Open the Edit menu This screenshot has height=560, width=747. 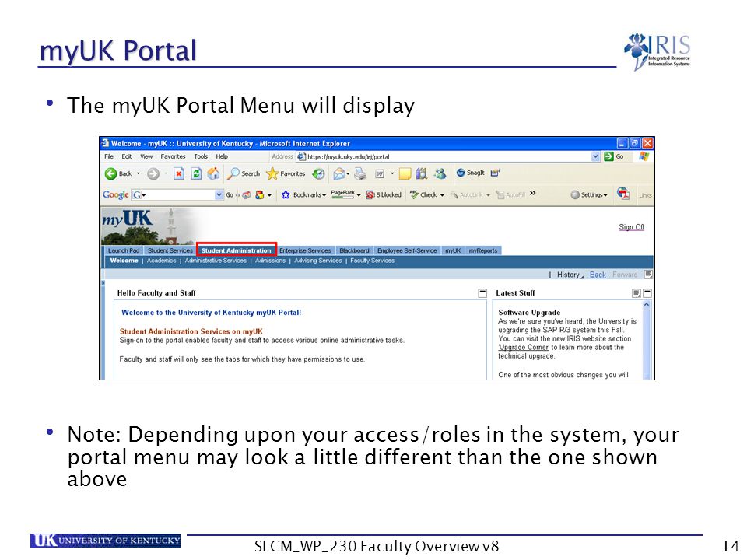coord(127,156)
